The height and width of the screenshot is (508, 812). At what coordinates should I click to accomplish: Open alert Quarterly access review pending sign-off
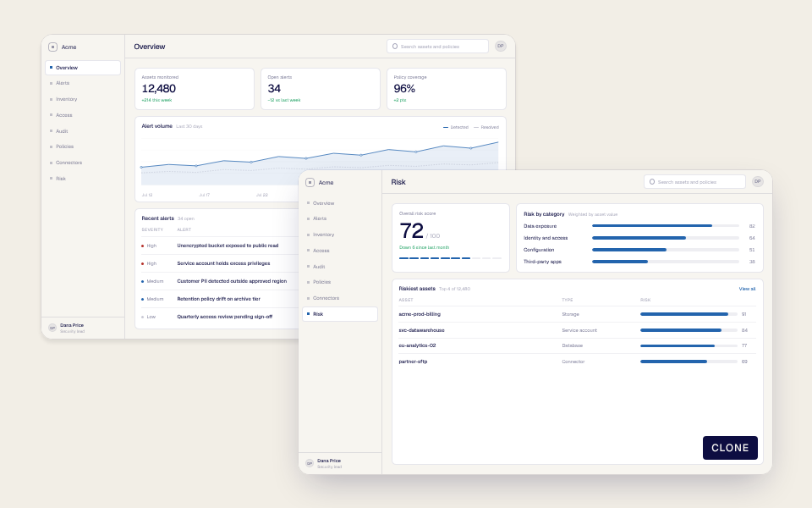tap(225, 317)
